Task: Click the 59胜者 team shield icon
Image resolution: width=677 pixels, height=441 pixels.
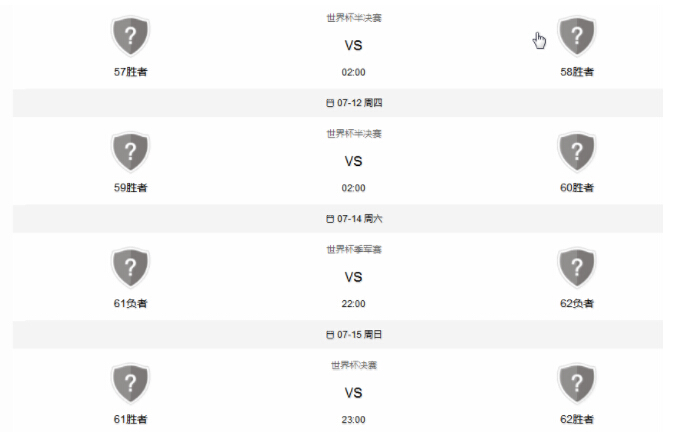Action: [130, 152]
